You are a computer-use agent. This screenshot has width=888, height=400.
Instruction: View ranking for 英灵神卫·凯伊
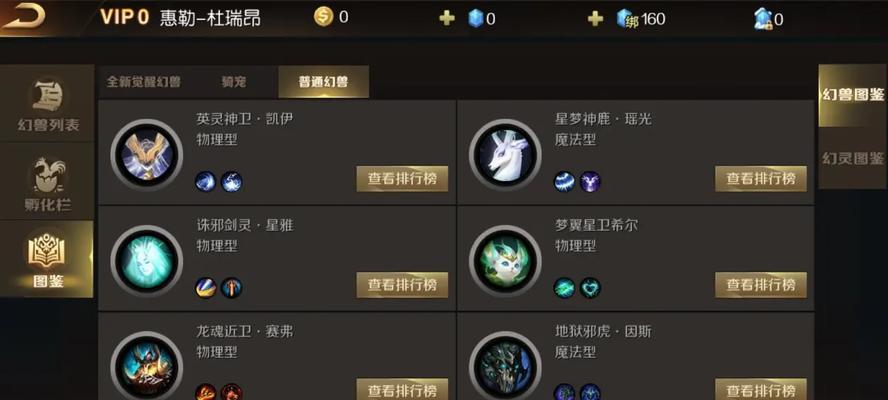click(x=402, y=178)
